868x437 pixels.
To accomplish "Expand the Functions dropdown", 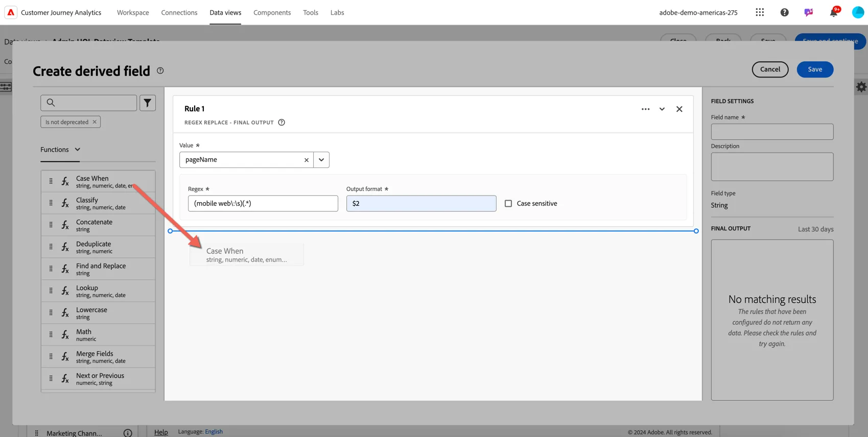I will tap(60, 150).
